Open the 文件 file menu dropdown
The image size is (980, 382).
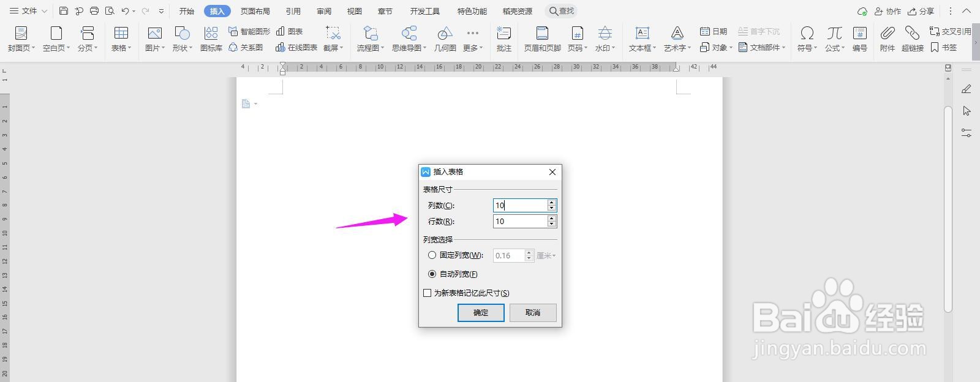click(x=28, y=11)
